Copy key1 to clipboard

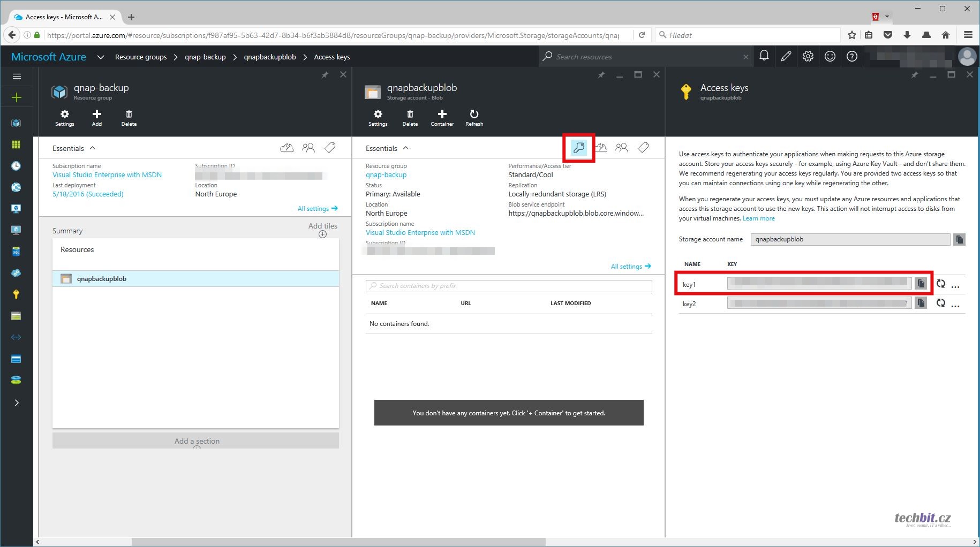tap(921, 284)
